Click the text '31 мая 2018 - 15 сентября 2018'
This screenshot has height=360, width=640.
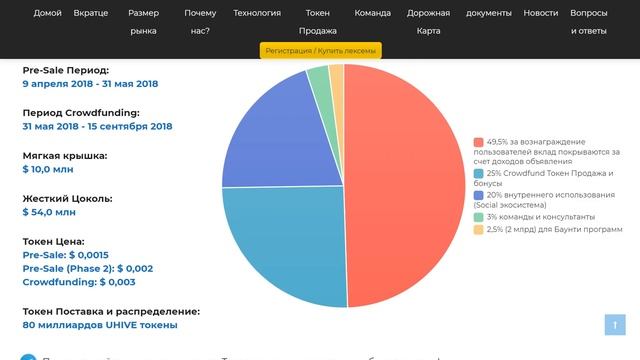[97, 126]
